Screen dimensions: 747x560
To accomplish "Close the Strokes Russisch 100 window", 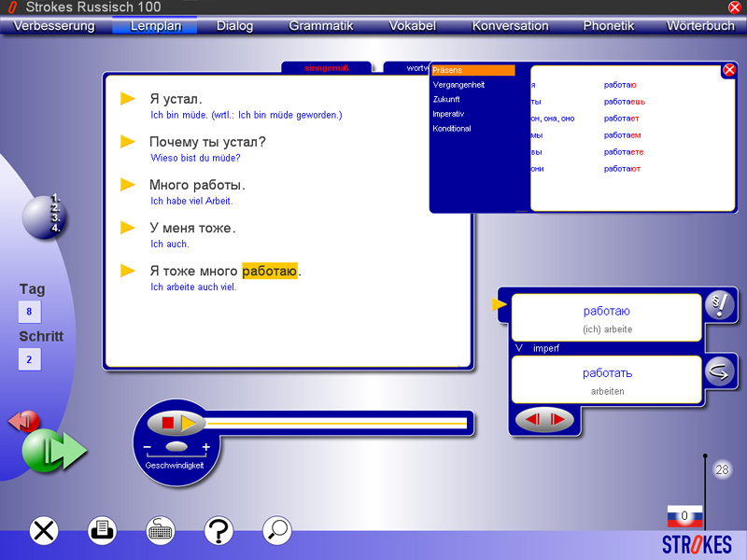I will [x=735, y=7].
